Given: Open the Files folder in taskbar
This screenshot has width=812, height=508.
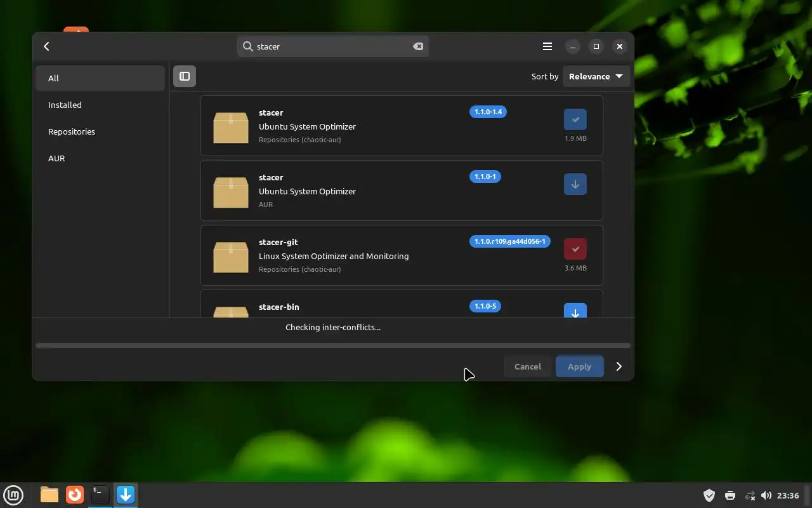Looking at the screenshot, I should pos(49,495).
